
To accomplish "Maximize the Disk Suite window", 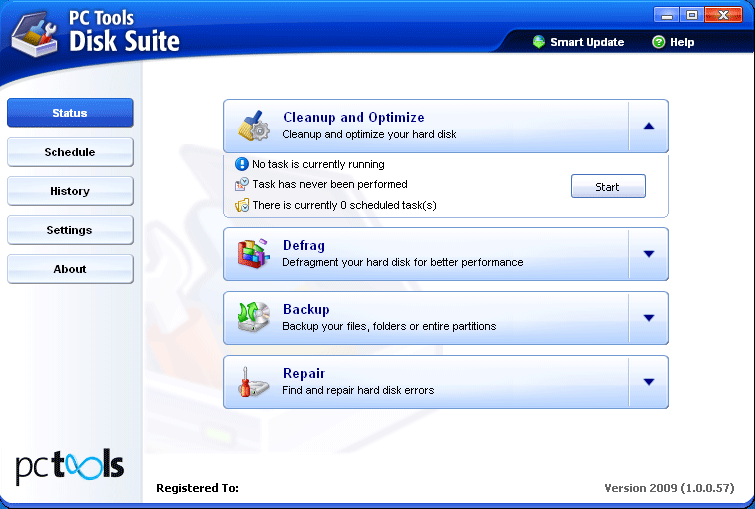I will click(x=692, y=15).
